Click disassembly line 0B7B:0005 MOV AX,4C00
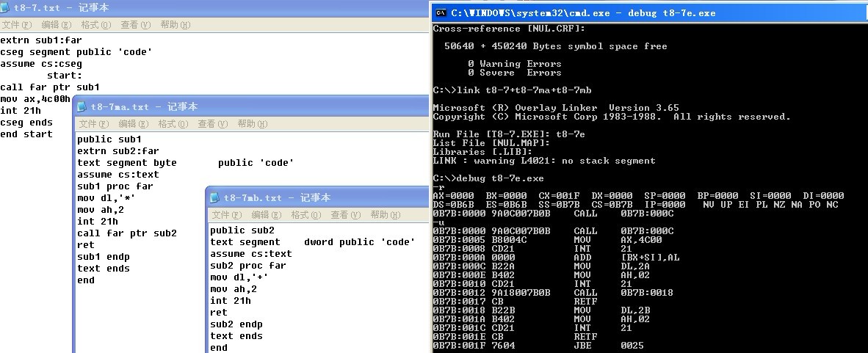The image size is (868, 353). click(x=547, y=239)
